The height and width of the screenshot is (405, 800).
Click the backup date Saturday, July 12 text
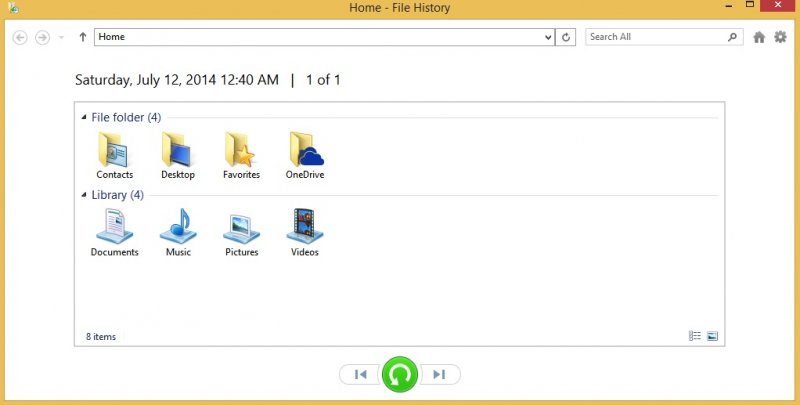(x=177, y=80)
